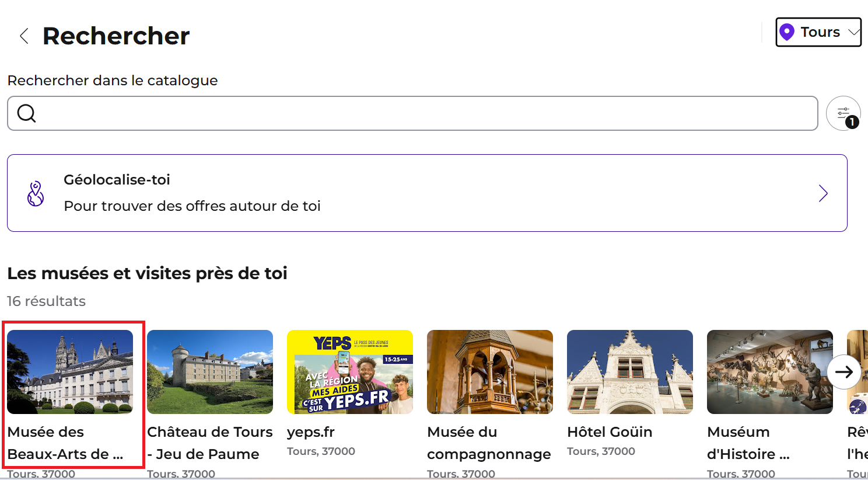Open the Tours location dropdown
Image resolution: width=868 pixels, height=480 pixels.
click(x=818, y=32)
